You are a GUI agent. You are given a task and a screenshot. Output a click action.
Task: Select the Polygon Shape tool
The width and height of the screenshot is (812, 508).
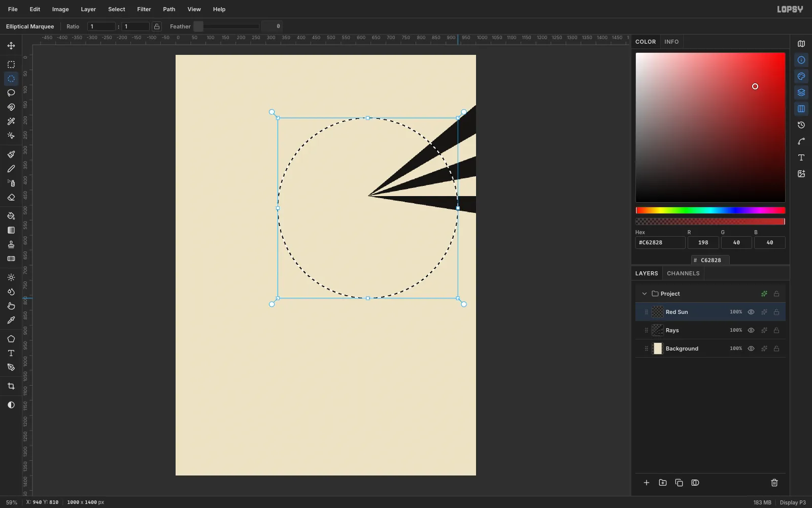pyautogui.click(x=11, y=339)
